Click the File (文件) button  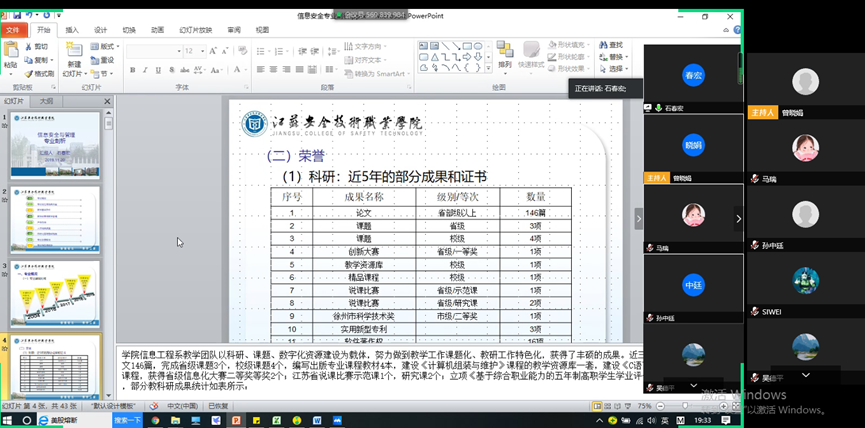click(x=12, y=30)
